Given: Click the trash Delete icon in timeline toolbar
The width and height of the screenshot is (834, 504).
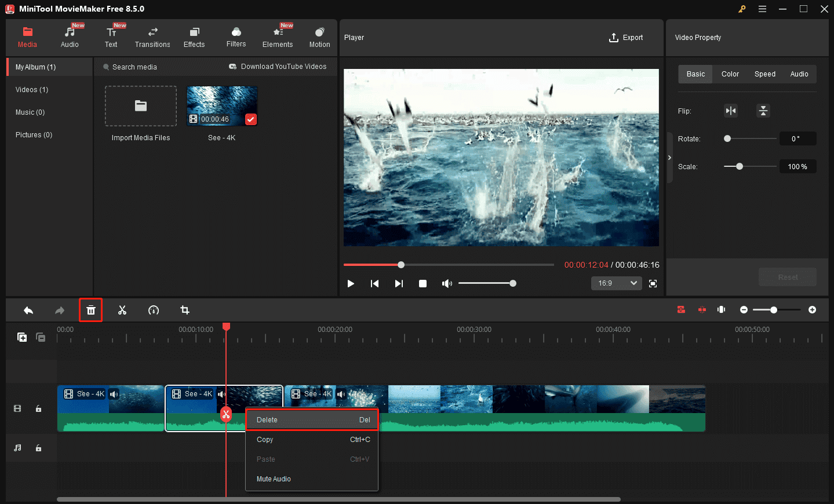Looking at the screenshot, I should coord(91,311).
